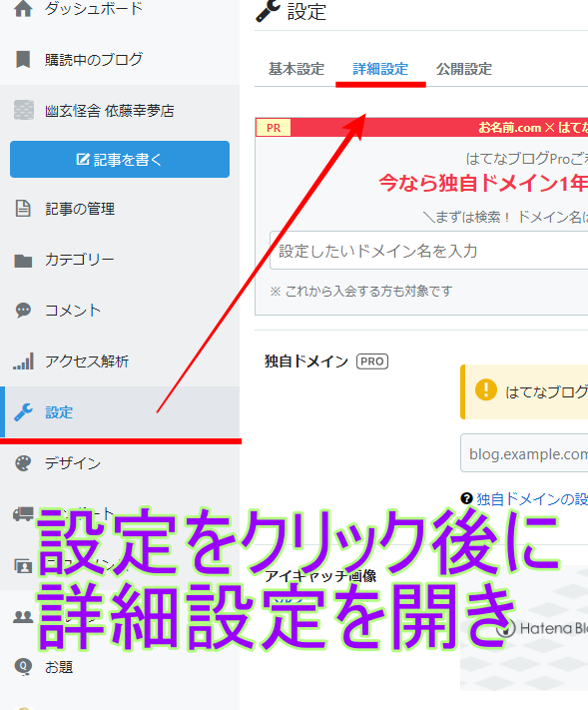This screenshot has width=588, height=710.
Task: Click the 今なら独自ドメイン promo text
Action: pos(483,184)
